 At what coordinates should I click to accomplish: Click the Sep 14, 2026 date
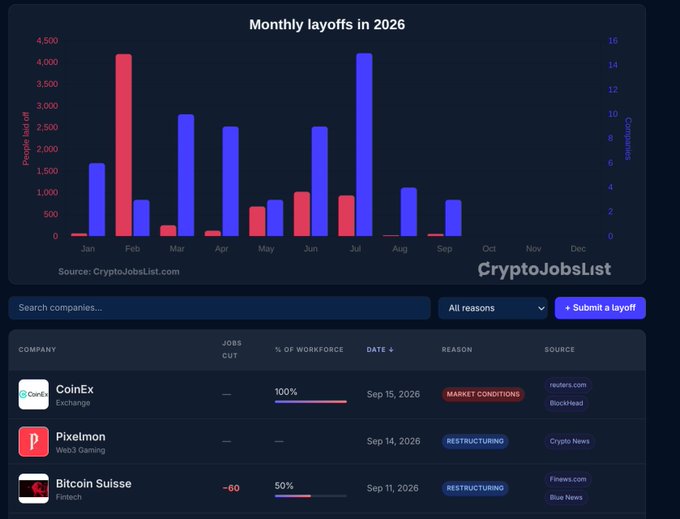pyautogui.click(x=393, y=441)
